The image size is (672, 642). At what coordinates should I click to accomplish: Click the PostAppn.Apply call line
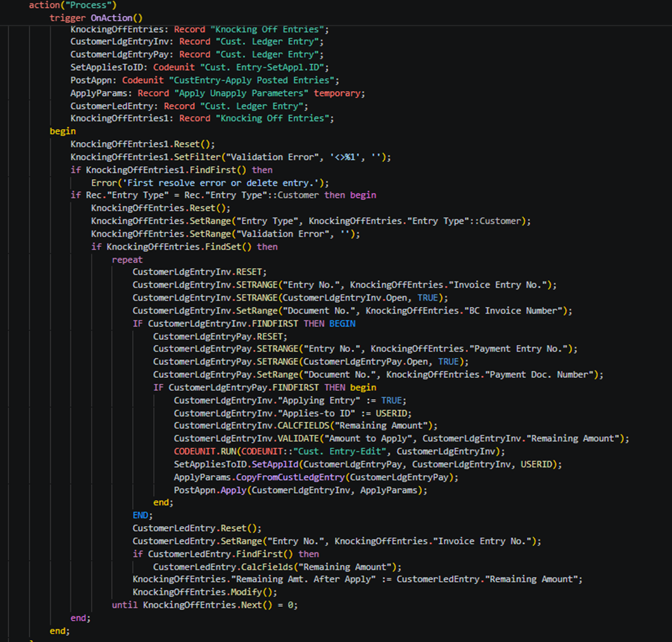300,490
